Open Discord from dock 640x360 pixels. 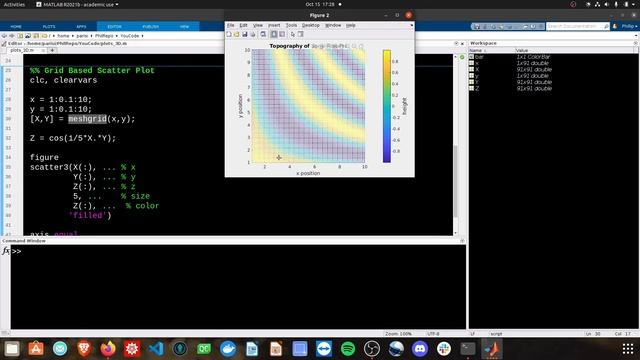click(420, 349)
